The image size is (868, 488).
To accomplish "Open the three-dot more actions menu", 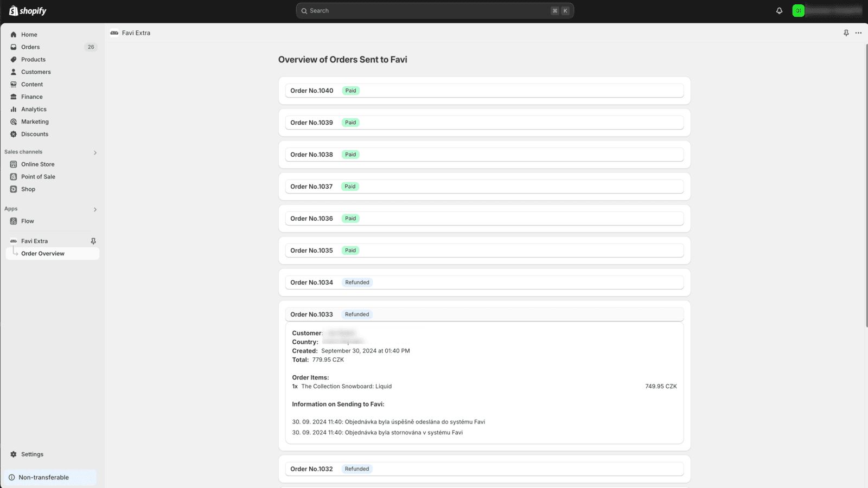I will tap(858, 33).
